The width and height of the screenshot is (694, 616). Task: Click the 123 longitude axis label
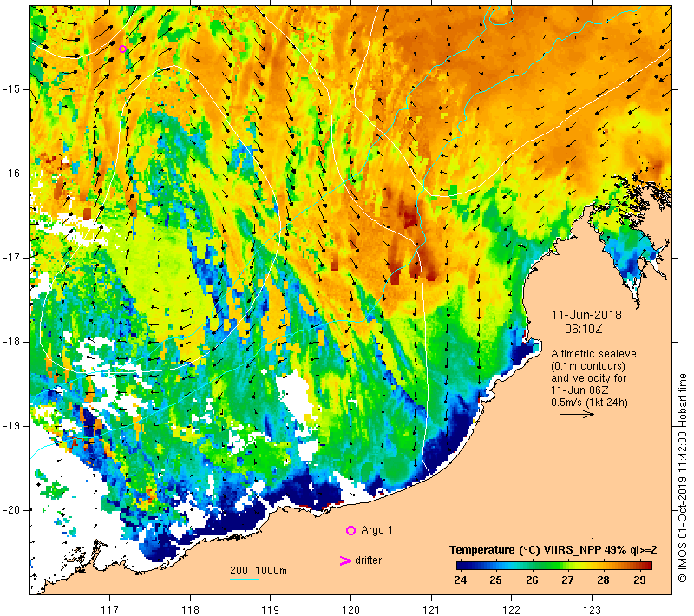[592, 610]
